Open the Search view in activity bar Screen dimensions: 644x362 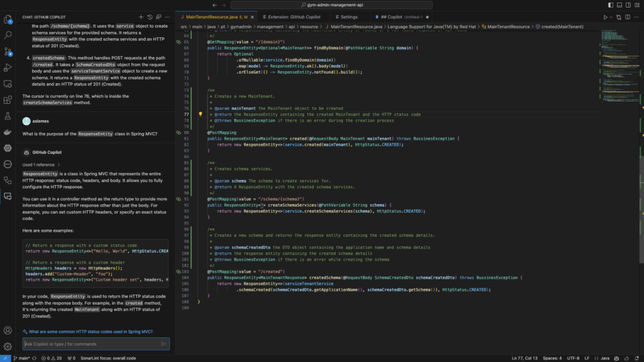[x=8, y=35]
